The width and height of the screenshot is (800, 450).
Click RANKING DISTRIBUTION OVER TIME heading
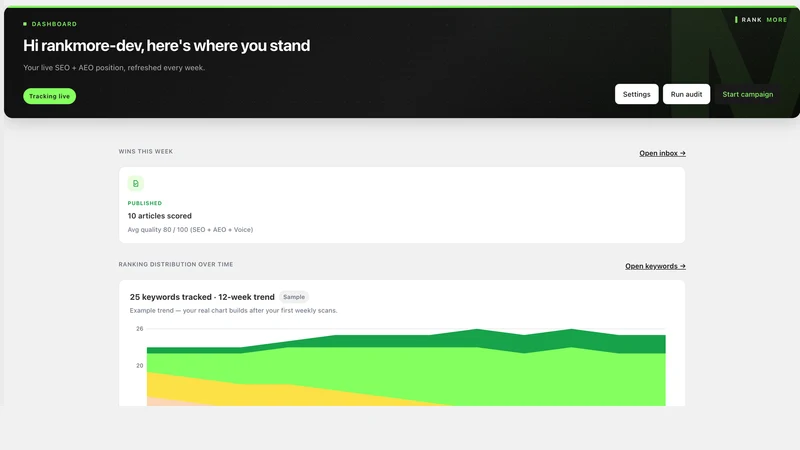[176, 264]
